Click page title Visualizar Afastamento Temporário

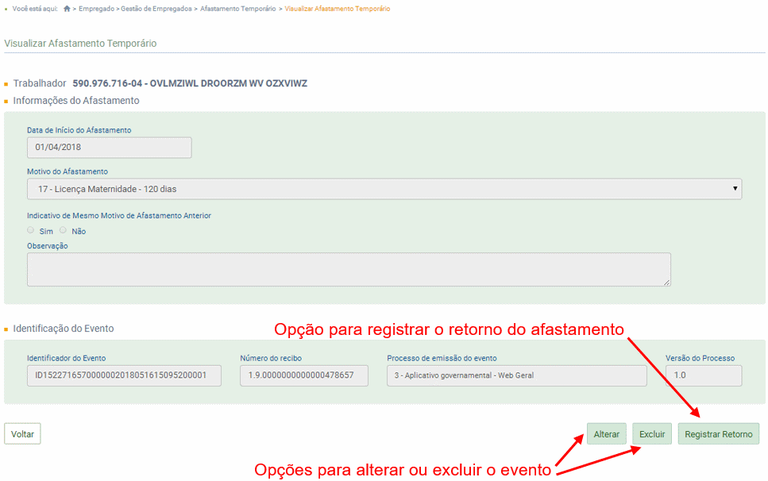(x=80, y=44)
